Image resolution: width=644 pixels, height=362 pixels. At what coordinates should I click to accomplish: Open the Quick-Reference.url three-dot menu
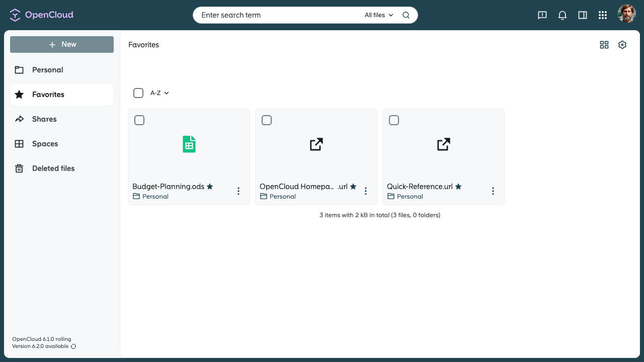(x=493, y=191)
